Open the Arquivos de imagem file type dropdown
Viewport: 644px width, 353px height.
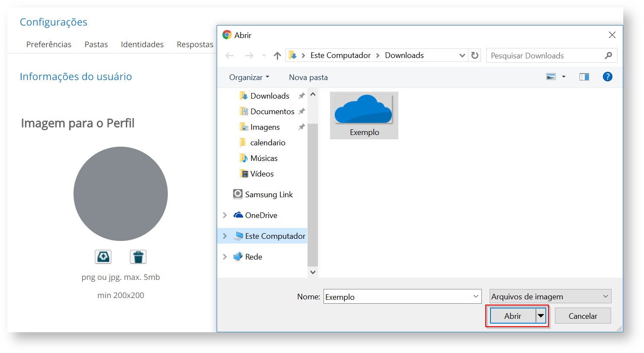(x=550, y=297)
